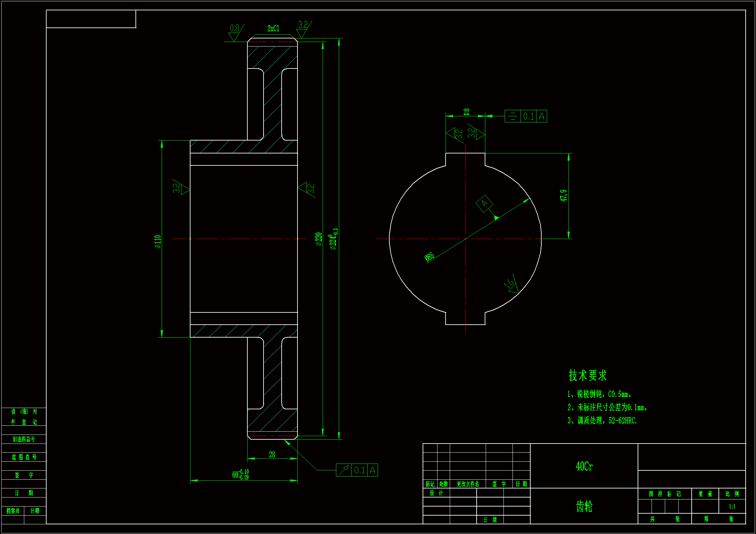Click the 技术要求 heading text
This screenshot has width=756, height=534.
588,375
